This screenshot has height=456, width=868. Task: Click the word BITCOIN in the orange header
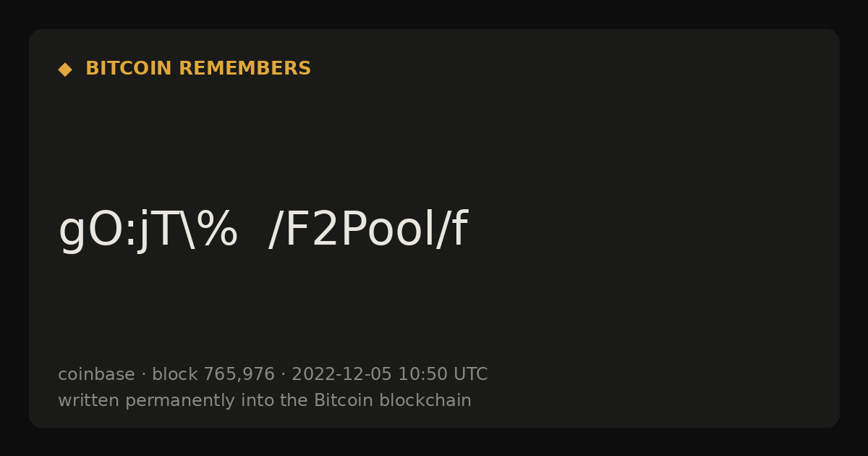pyautogui.click(x=129, y=69)
